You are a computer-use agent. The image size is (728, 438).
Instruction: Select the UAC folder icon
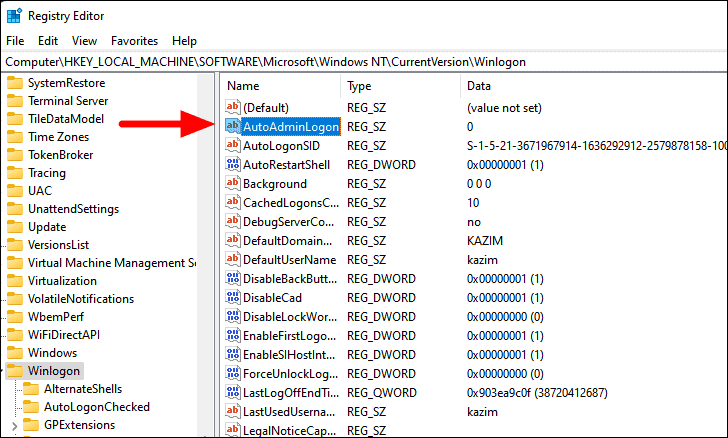pyautogui.click(x=15, y=191)
